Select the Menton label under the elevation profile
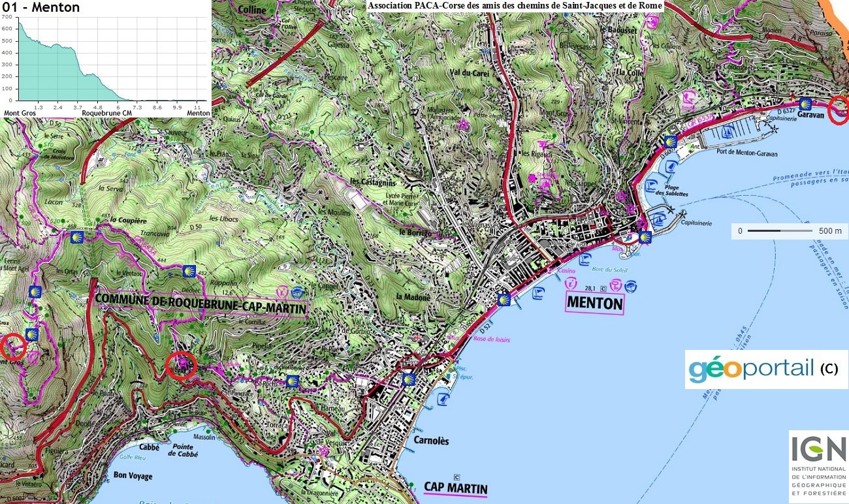 (x=199, y=112)
